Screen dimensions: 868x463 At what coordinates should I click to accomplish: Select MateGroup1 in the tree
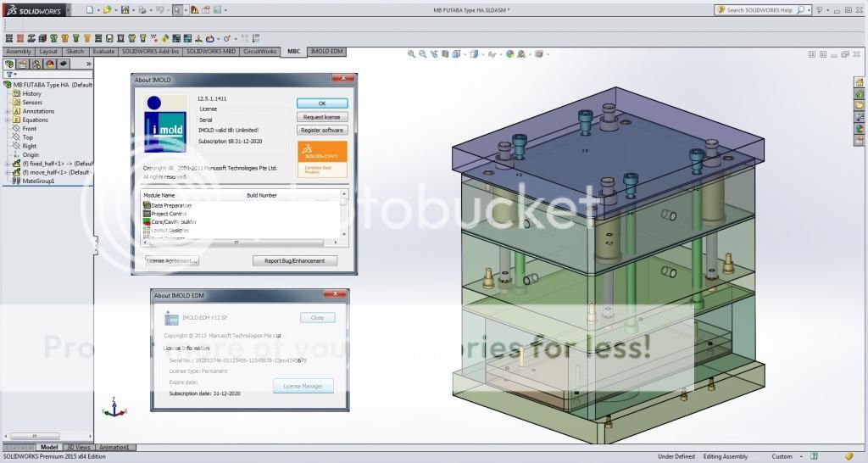tap(38, 181)
